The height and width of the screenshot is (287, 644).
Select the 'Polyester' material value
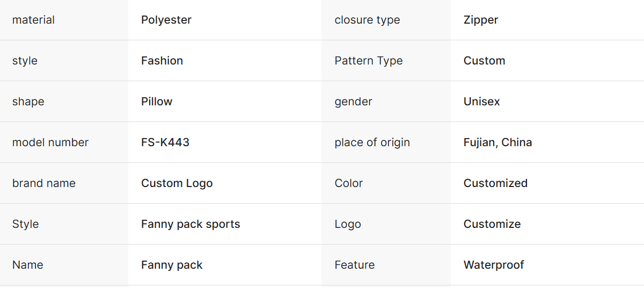pos(166,20)
